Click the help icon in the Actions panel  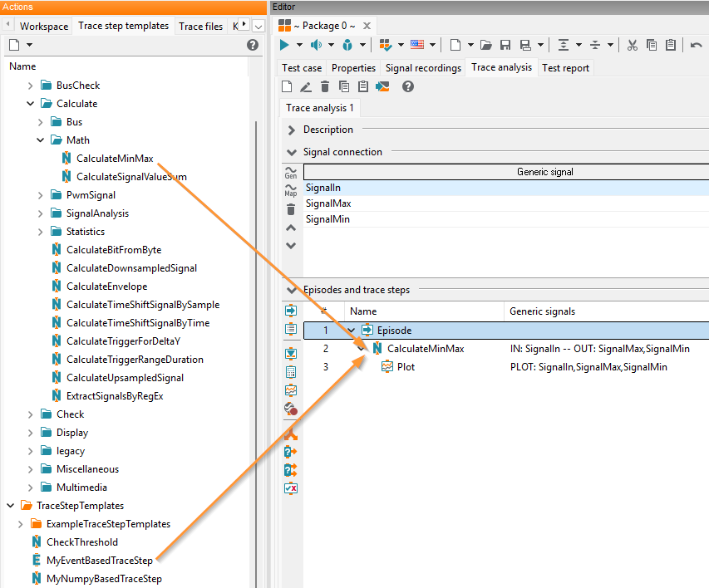[253, 45]
